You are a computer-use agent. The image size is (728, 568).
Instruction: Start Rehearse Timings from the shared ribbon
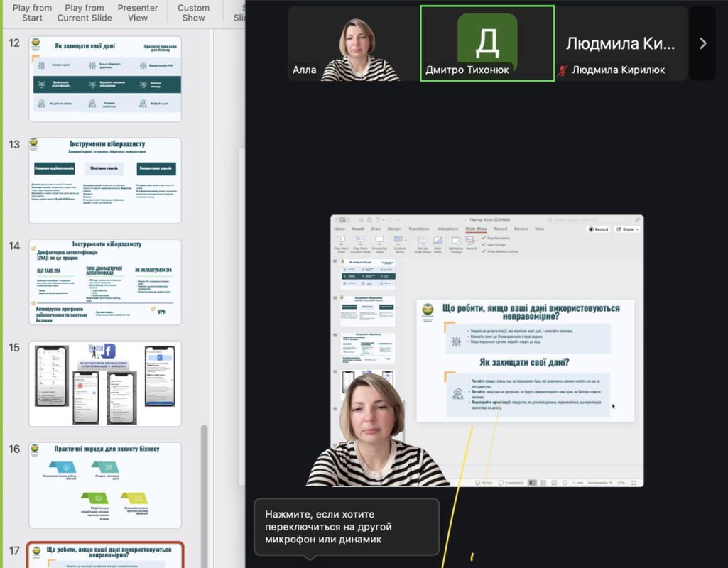pyautogui.click(x=456, y=244)
